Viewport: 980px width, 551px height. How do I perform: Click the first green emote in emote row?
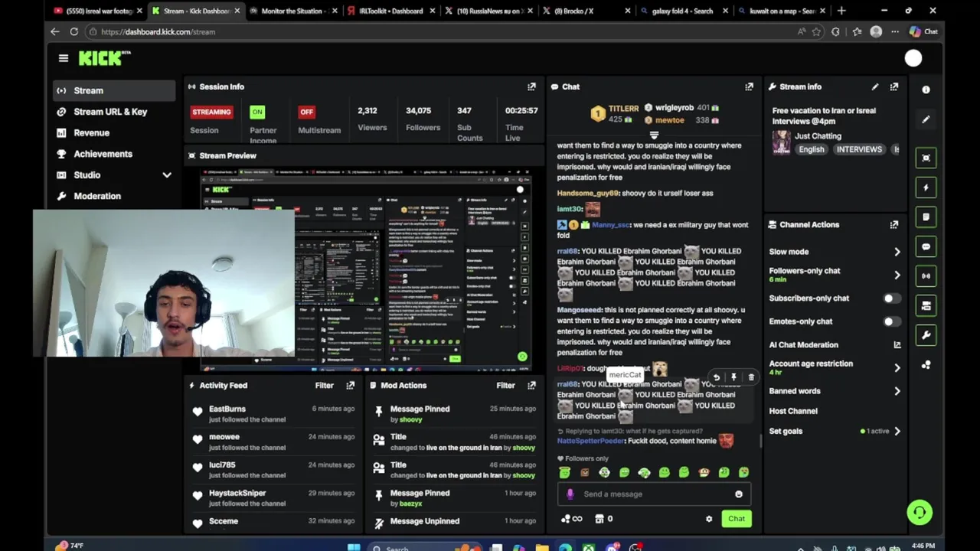(x=564, y=473)
